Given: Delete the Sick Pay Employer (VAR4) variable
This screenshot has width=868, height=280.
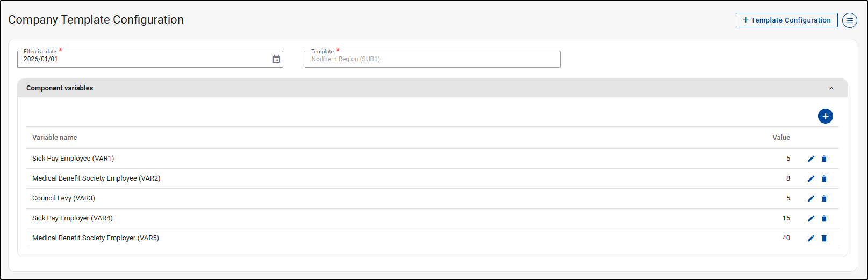Looking at the screenshot, I should tap(824, 218).
